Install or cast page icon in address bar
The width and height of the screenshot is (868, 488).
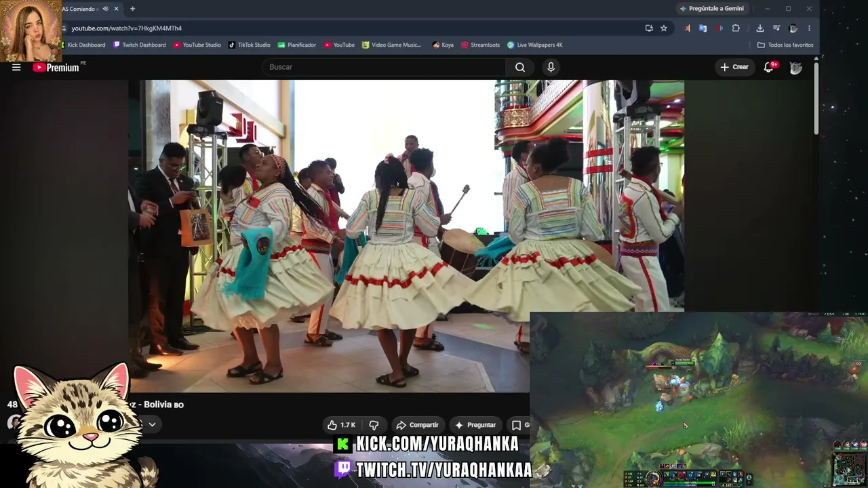click(649, 28)
